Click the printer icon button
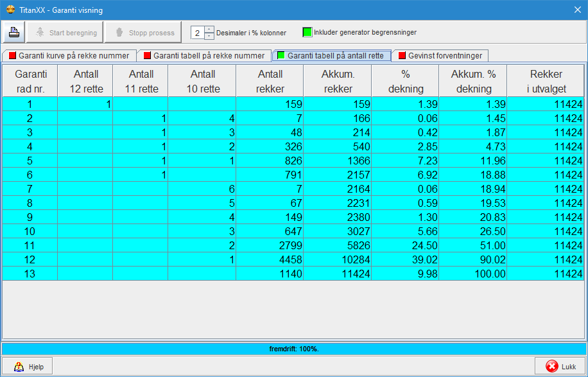Screen dimensions: 588x377 pyautogui.click(x=14, y=32)
